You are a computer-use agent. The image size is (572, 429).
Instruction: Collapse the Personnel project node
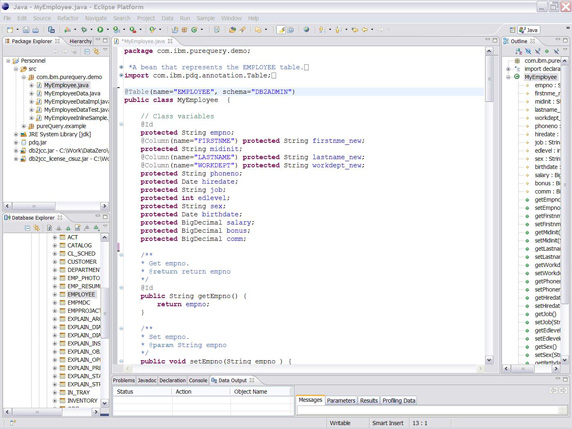click(8, 61)
